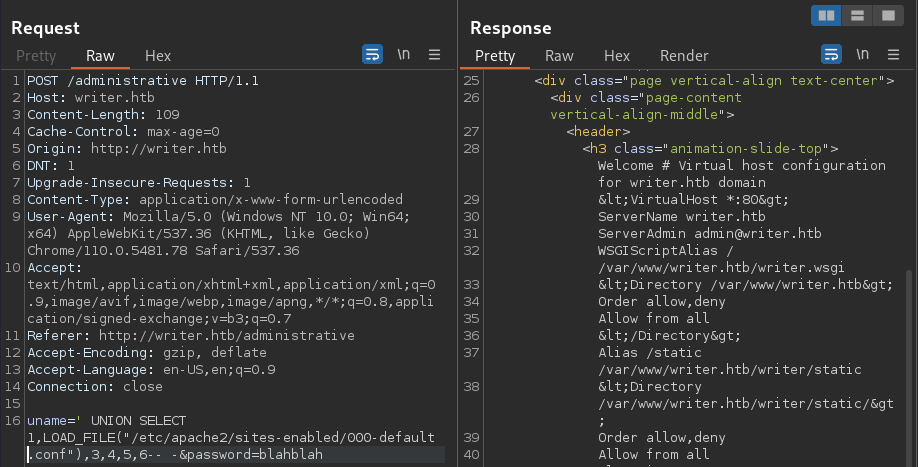The image size is (918, 467).
Task: Click '&lt;/Directory&gt;' on response line 36
Action: (x=669, y=335)
